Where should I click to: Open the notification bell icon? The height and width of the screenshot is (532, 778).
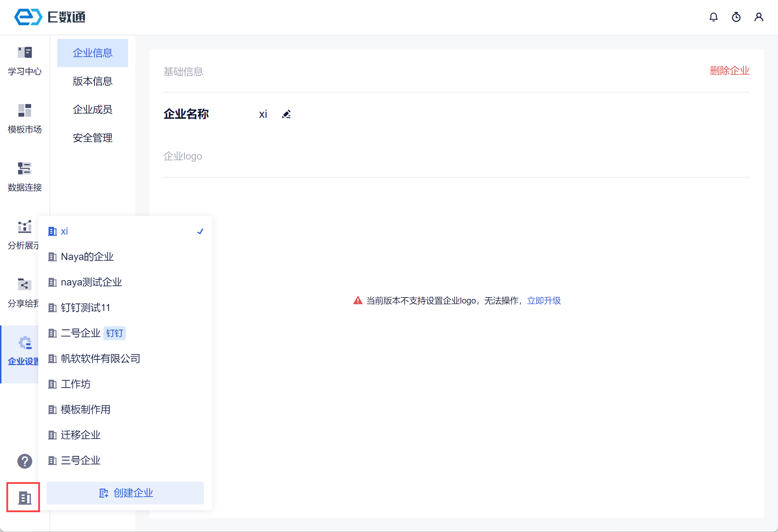coord(713,17)
